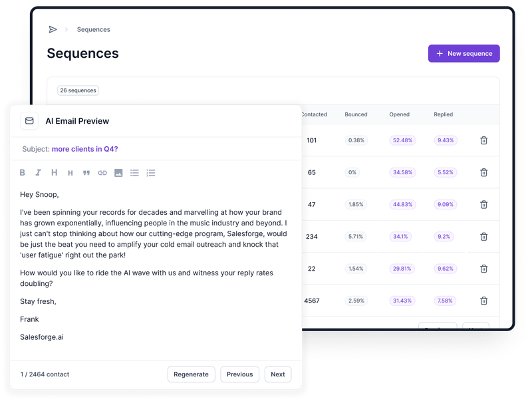Advance to the Next contact

click(x=277, y=374)
